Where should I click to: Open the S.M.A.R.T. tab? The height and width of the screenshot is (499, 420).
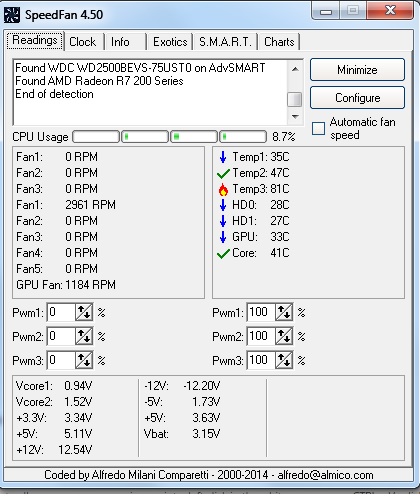[x=225, y=42]
